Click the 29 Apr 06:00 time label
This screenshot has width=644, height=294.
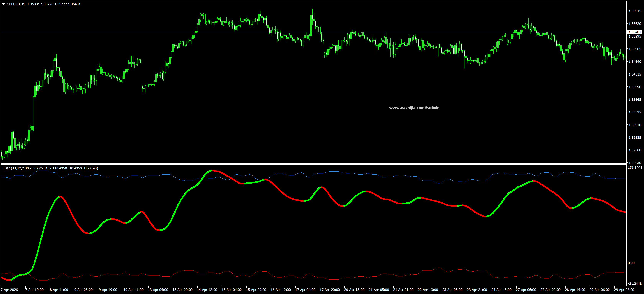[x=600, y=290]
